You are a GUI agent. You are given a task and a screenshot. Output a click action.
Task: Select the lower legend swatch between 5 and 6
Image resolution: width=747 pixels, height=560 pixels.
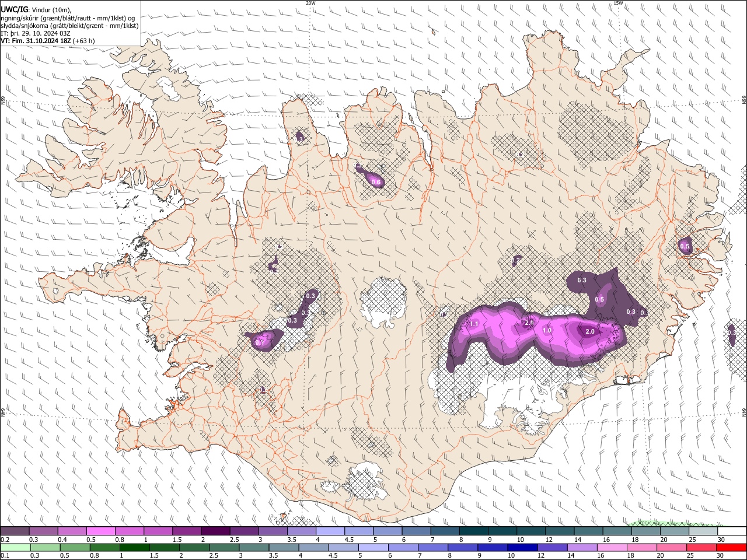[x=373, y=547]
